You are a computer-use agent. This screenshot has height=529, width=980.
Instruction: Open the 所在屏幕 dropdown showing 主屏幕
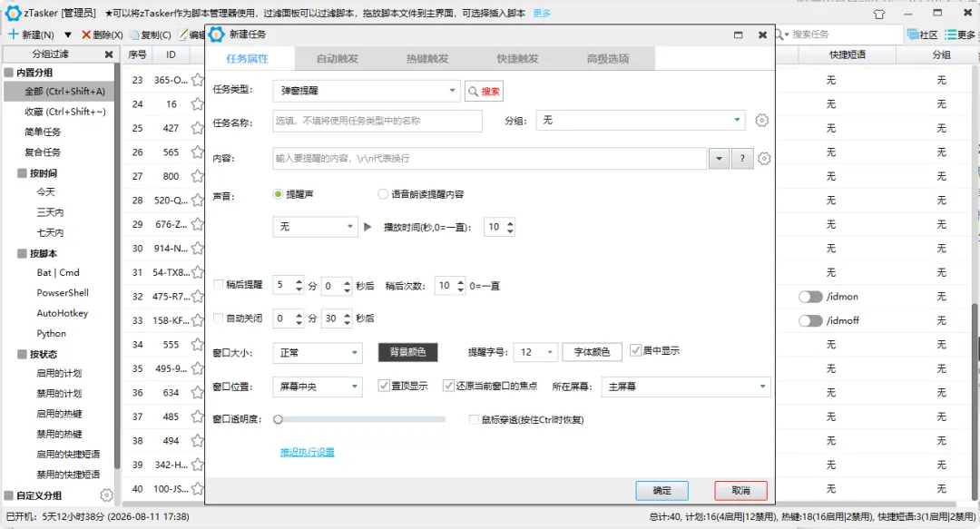click(686, 387)
